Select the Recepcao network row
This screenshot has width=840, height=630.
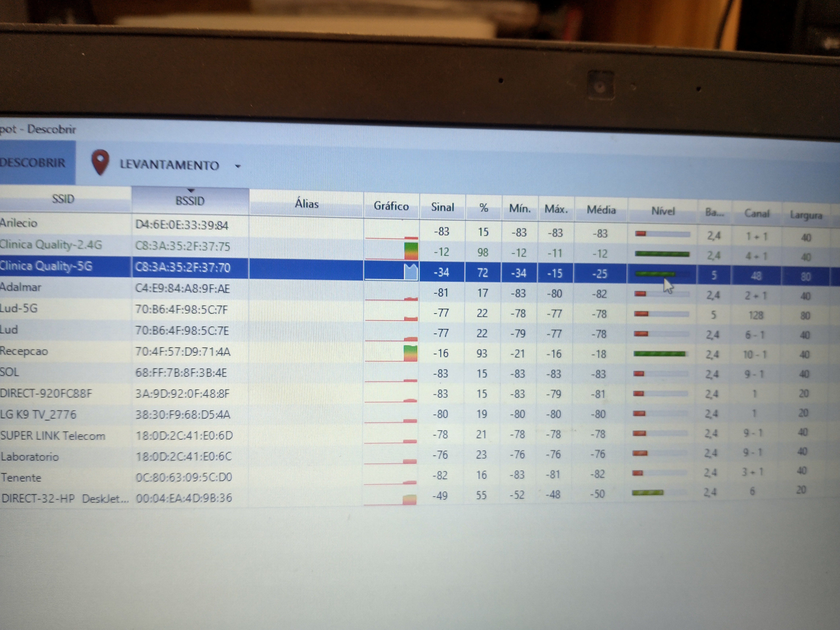24,351
